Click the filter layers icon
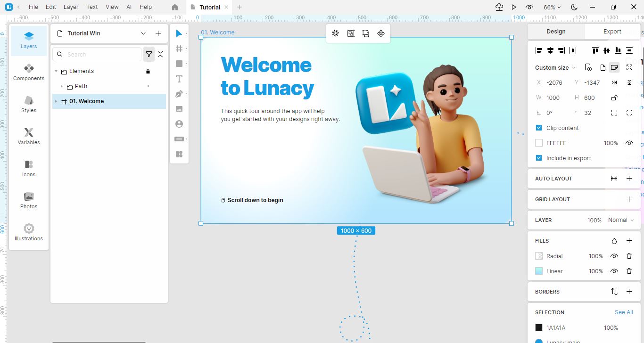 point(149,54)
